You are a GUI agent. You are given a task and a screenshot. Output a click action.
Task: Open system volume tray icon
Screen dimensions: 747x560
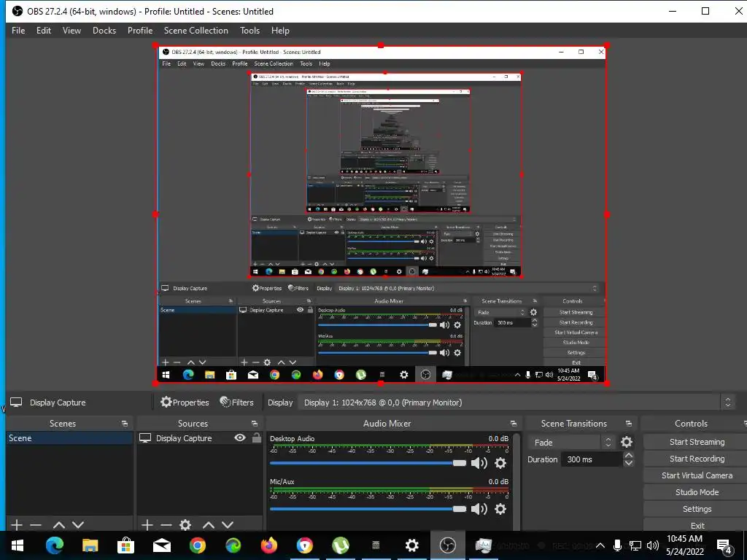pos(653,545)
